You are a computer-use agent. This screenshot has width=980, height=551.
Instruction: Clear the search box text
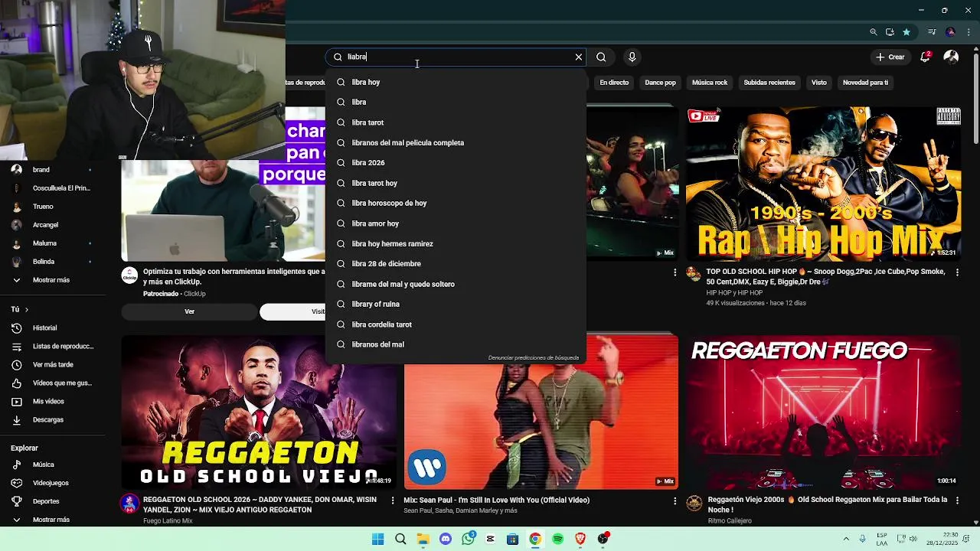pyautogui.click(x=579, y=57)
